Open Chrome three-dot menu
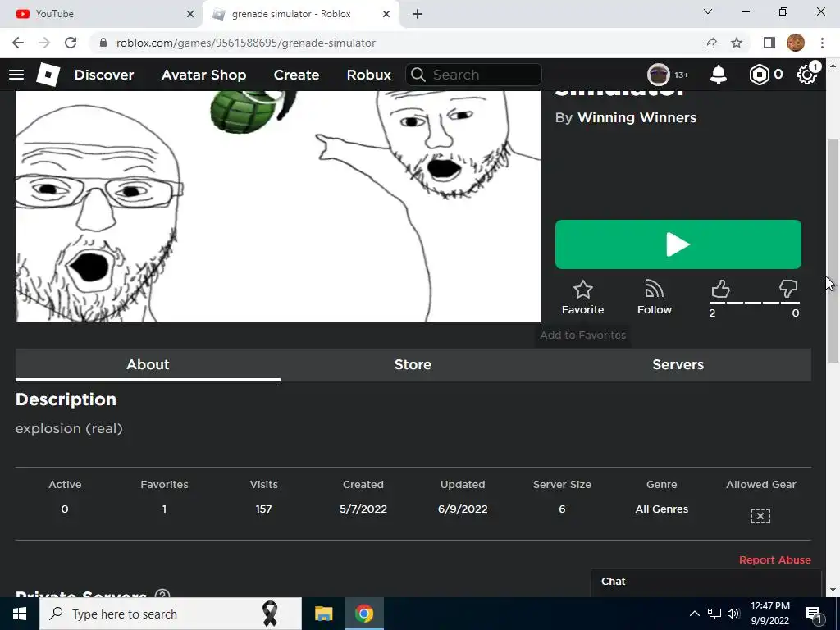The image size is (840, 630). (822, 43)
